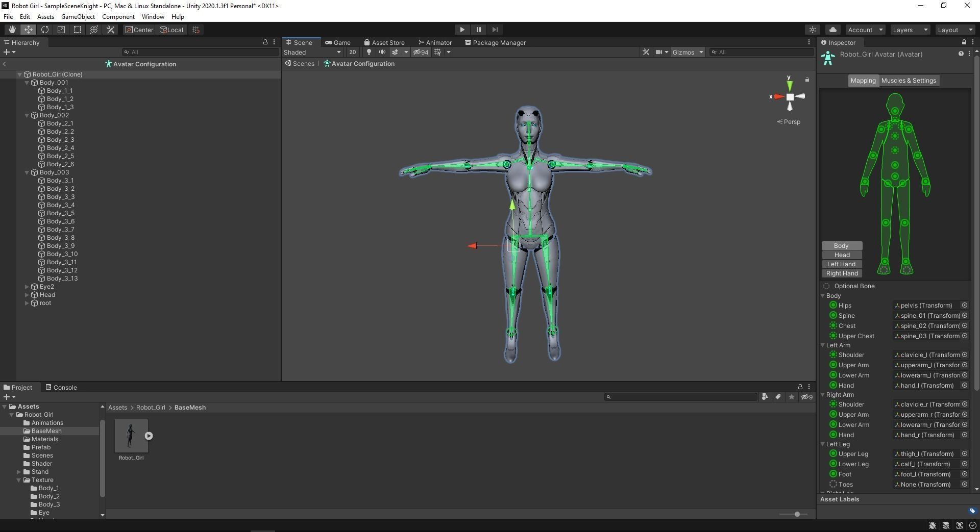Collapse Texture folder in Project tree
Screen dimensions: 980x532
[x=19, y=480]
